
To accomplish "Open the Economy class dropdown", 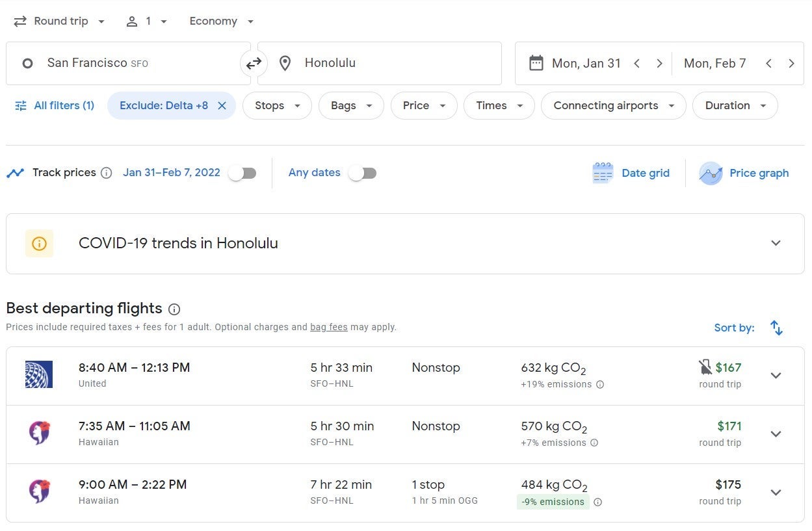I will coord(221,21).
